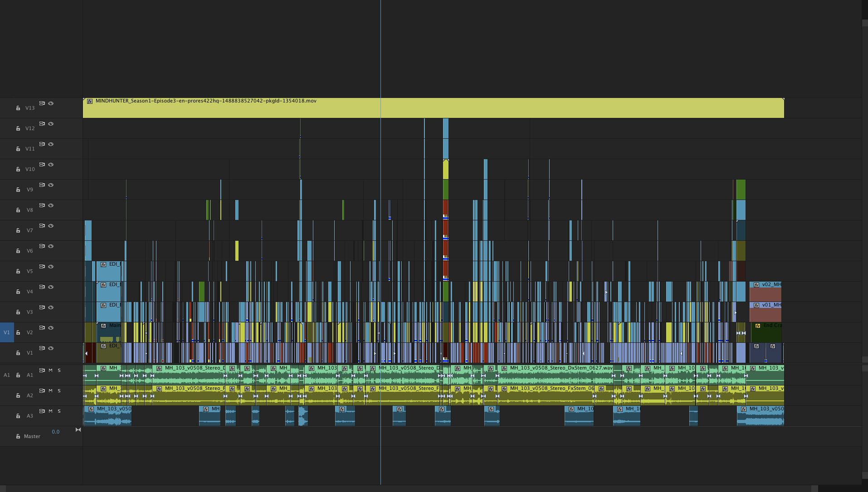The image size is (868, 492).
Task: Target track V11 by its label
Action: click(30, 149)
